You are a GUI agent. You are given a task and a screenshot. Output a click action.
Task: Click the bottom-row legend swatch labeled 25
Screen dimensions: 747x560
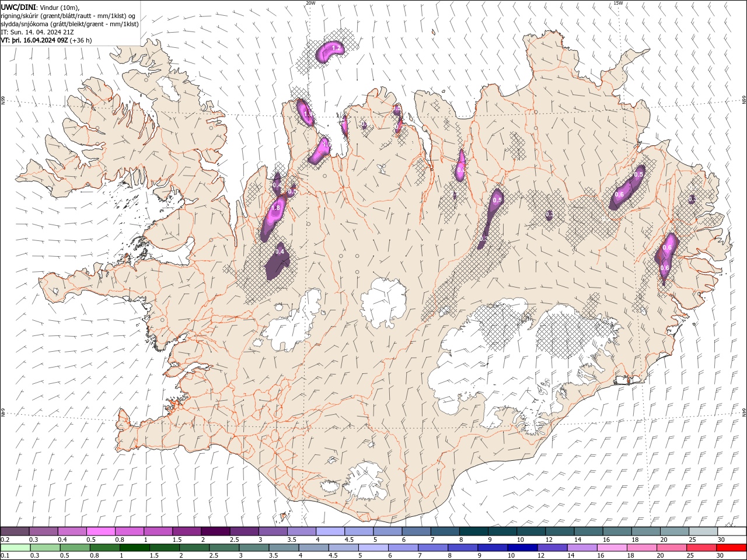pos(700,548)
